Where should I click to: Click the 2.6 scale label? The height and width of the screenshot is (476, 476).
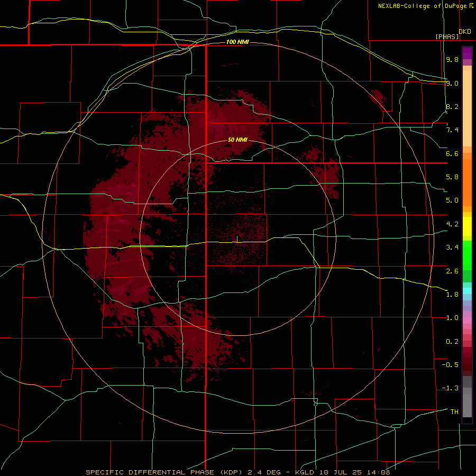pyautogui.click(x=452, y=271)
